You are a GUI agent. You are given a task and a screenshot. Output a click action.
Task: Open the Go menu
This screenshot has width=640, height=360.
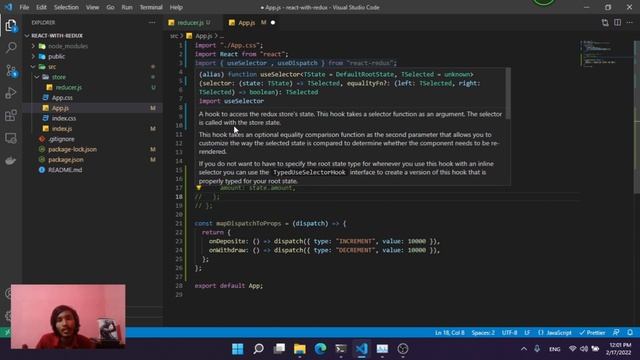pyautogui.click(x=110, y=7)
